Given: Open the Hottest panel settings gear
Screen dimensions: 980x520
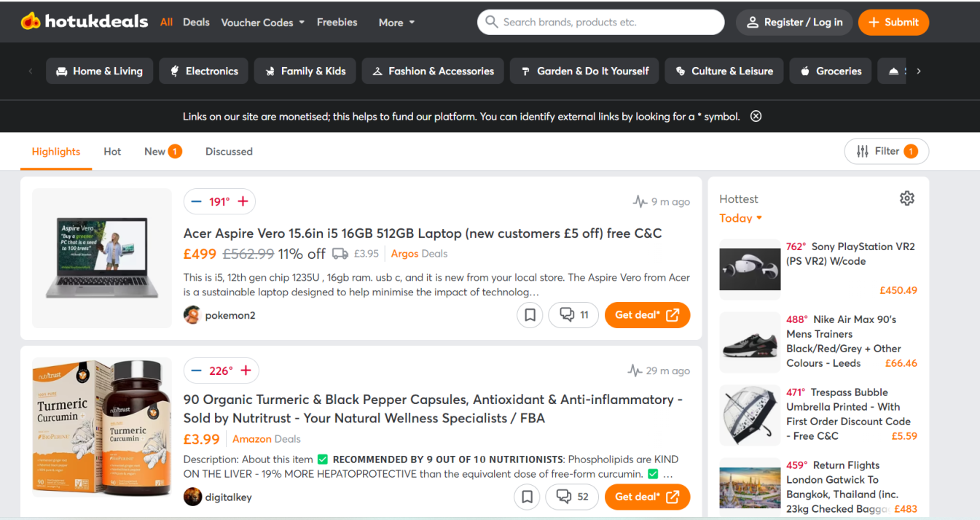Looking at the screenshot, I should coord(906,198).
